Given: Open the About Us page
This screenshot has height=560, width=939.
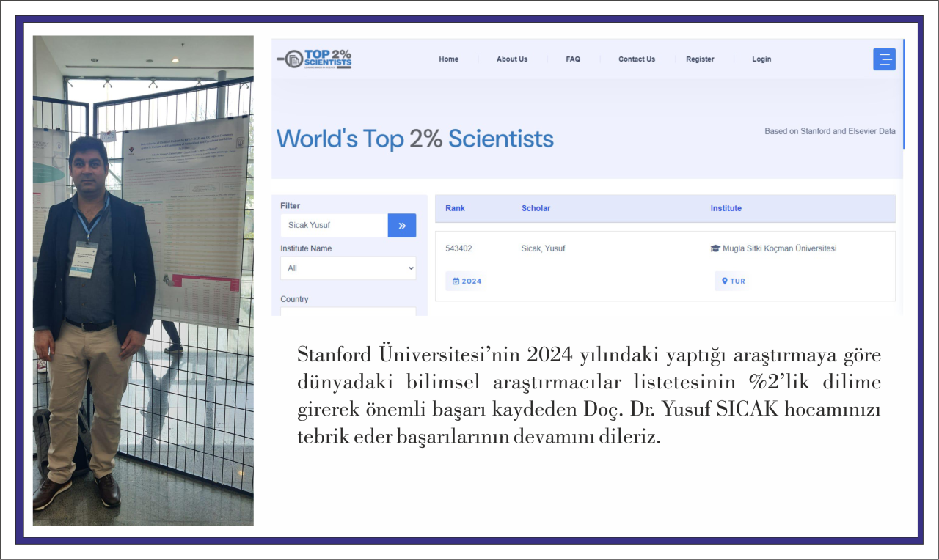Looking at the screenshot, I should (x=512, y=59).
